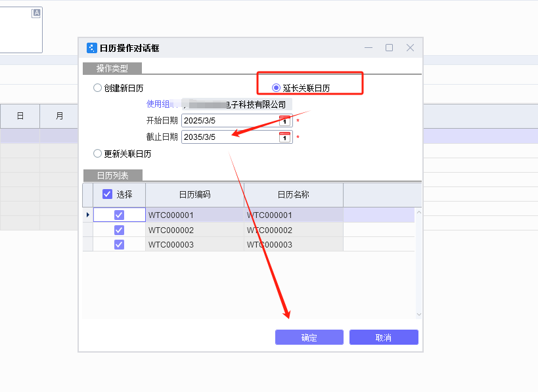Select the 创建新日历 radio option

click(x=97, y=87)
